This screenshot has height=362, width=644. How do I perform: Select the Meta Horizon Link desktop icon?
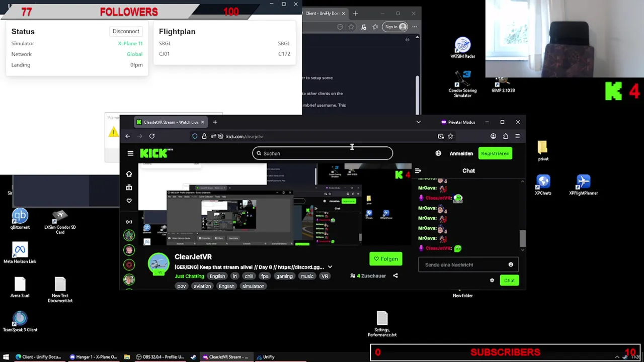pos(20,253)
